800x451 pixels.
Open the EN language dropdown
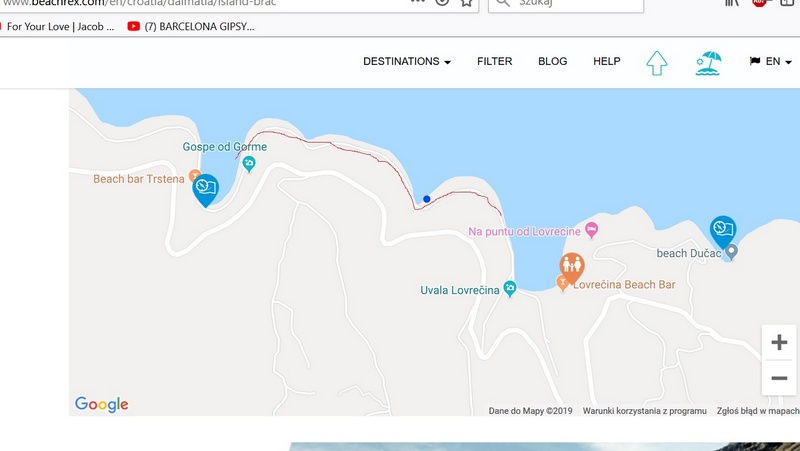click(x=771, y=62)
